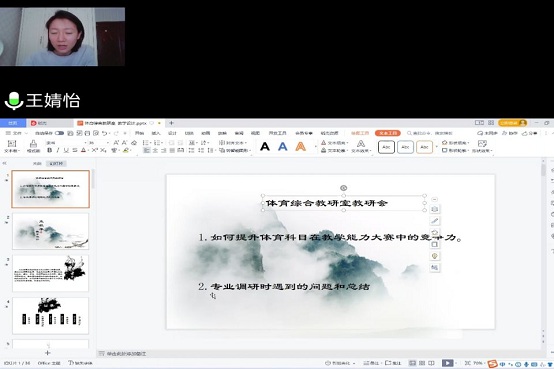This screenshot has width=554, height=369.
Task: Increase the font size
Action: (116, 143)
